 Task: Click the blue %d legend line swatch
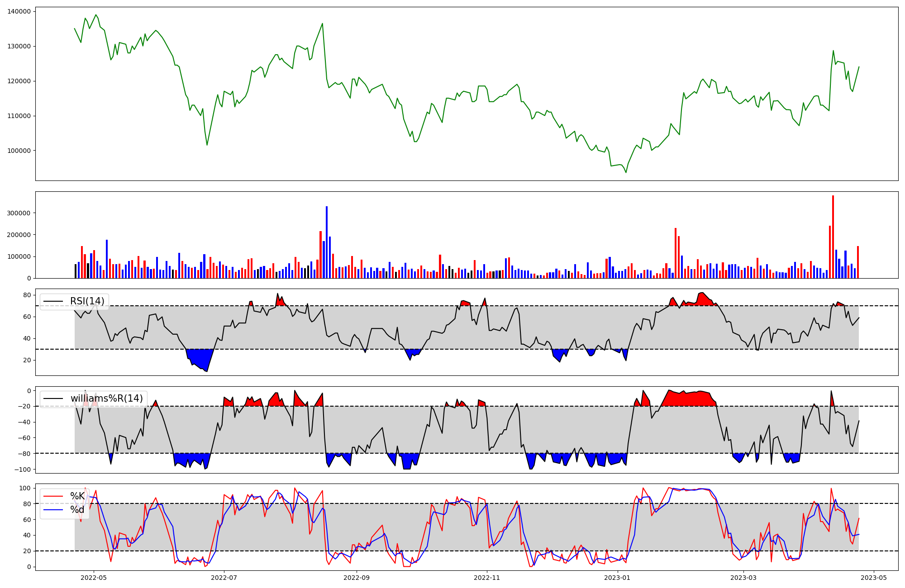tap(53, 510)
